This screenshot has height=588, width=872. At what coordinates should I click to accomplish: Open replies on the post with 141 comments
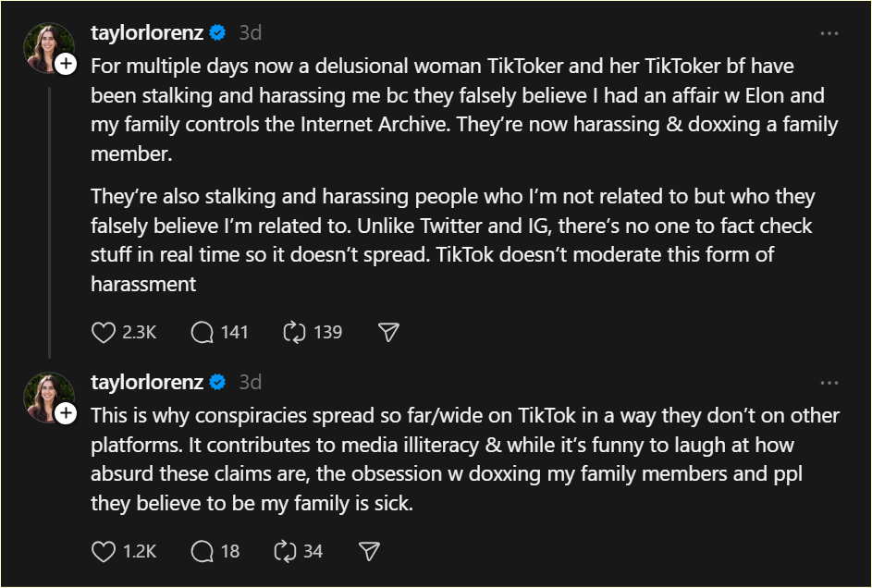coord(203,332)
